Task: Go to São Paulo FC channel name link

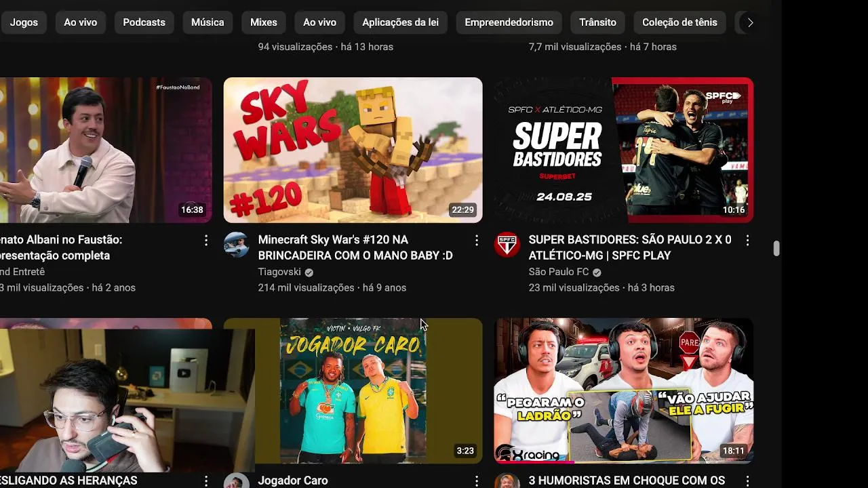Action: click(559, 272)
